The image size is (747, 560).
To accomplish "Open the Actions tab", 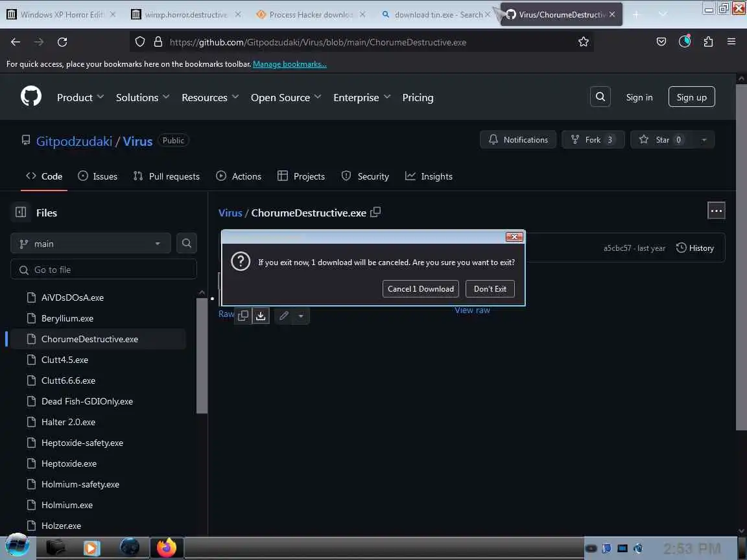I will 239,176.
